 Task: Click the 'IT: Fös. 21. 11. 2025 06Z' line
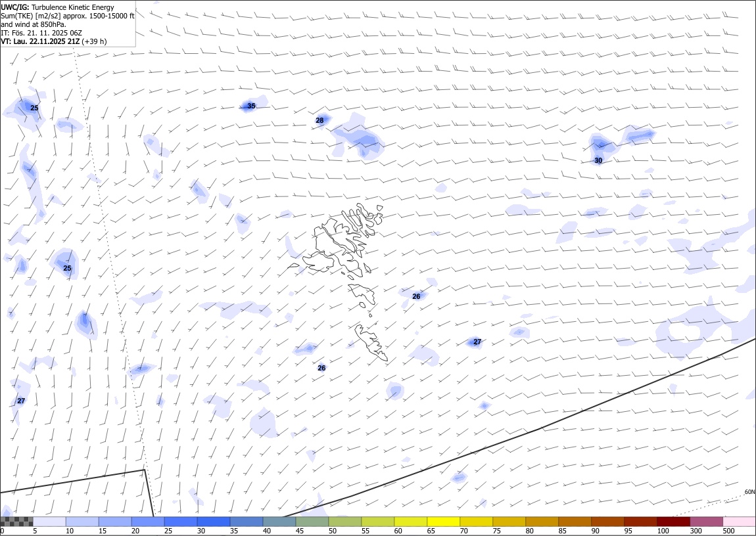pyautogui.click(x=41, y=33)
